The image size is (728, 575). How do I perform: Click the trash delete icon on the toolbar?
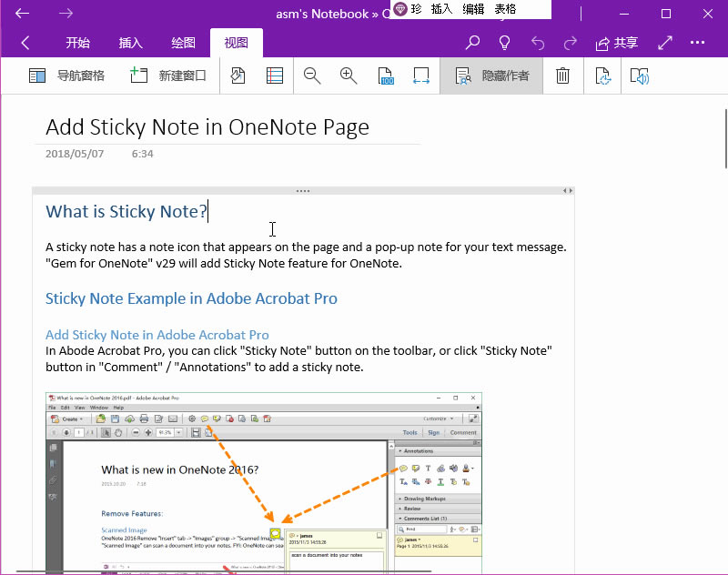click(x=562, y=76)
